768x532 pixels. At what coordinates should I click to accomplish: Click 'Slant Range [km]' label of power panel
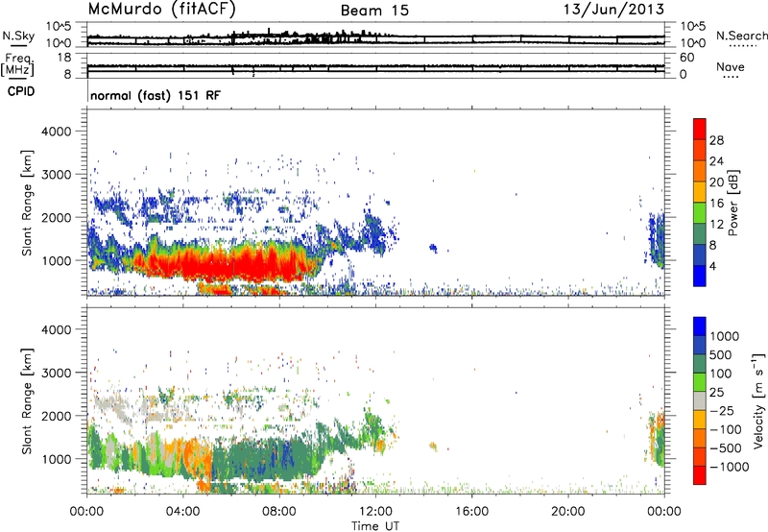(x=27, y=204)
